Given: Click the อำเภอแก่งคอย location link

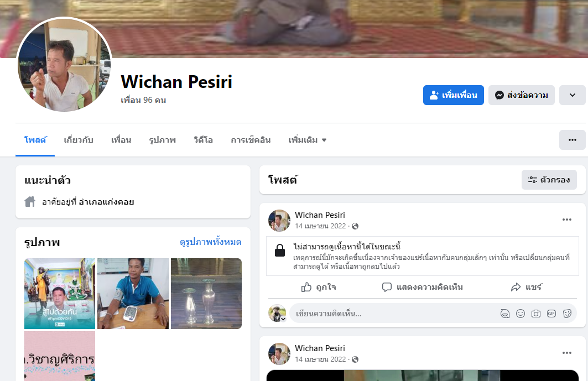Looking at the screenshot, I should click(x=106, y=202).
